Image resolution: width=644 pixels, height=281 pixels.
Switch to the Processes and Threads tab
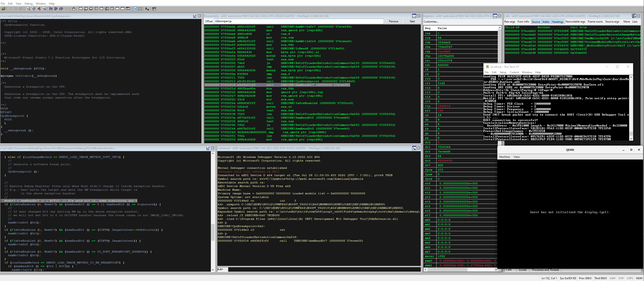point(546,270)
